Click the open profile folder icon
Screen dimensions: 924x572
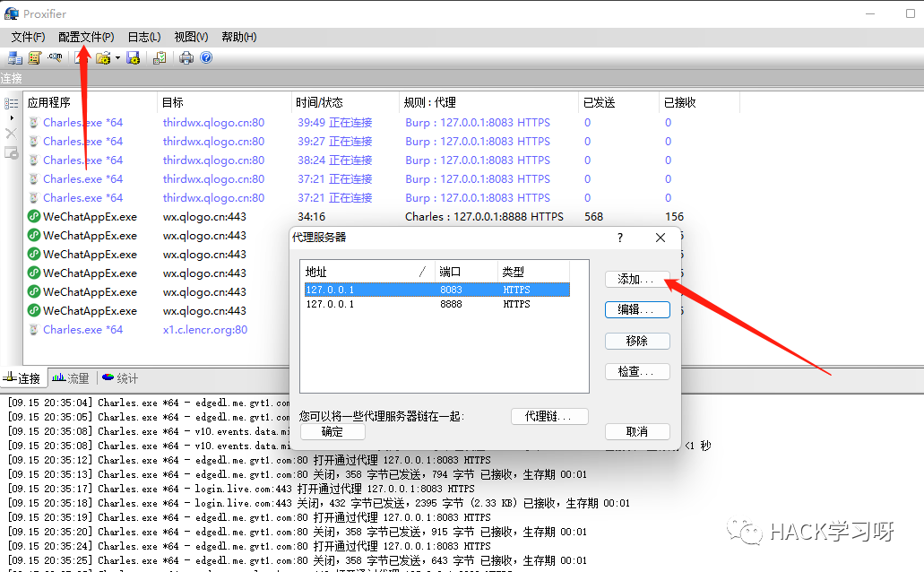[x=103, y=57]
